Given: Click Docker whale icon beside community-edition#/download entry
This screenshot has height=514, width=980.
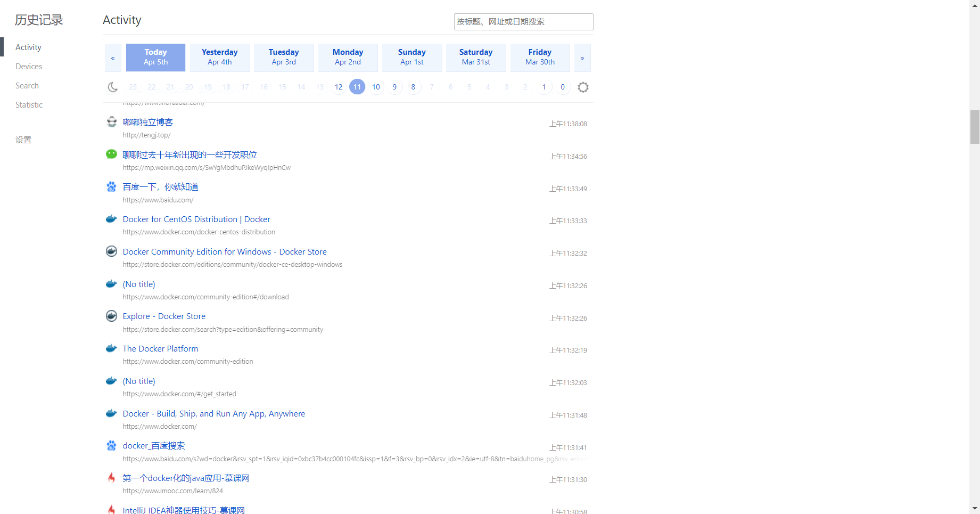Looking at the screenshot, I should pyautogui.click(x=111, y=284).
